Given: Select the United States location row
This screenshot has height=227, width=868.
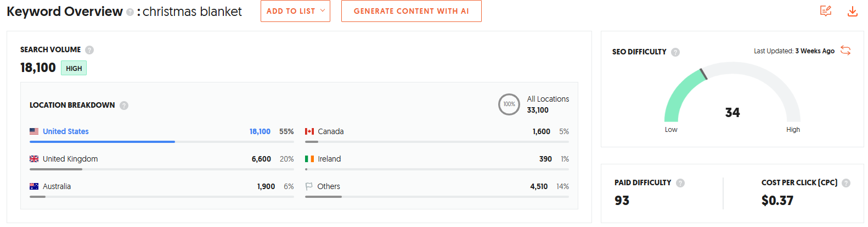Looking at the screenshot, I should point(66,131).
